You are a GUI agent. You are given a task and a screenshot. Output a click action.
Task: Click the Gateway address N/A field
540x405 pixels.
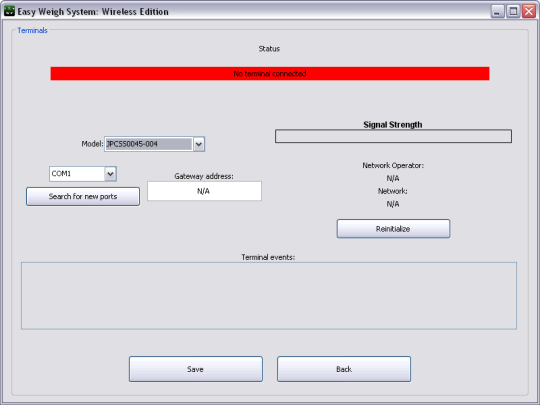pyautogui.click(x=204, y=191)
